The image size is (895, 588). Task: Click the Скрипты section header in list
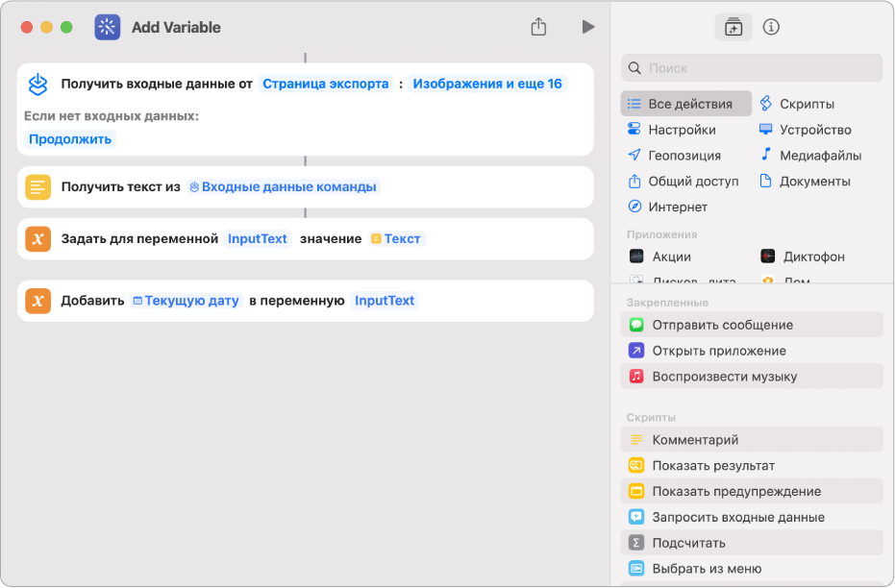651,418
